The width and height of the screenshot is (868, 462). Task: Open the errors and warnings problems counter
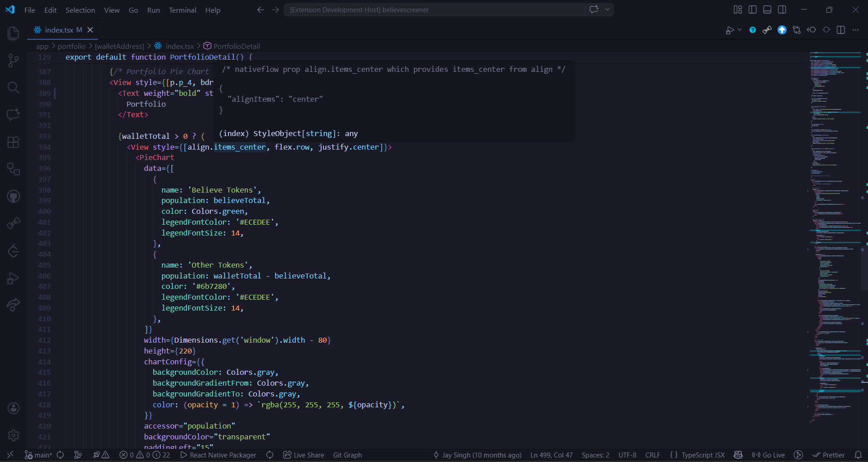click(145, 455)
